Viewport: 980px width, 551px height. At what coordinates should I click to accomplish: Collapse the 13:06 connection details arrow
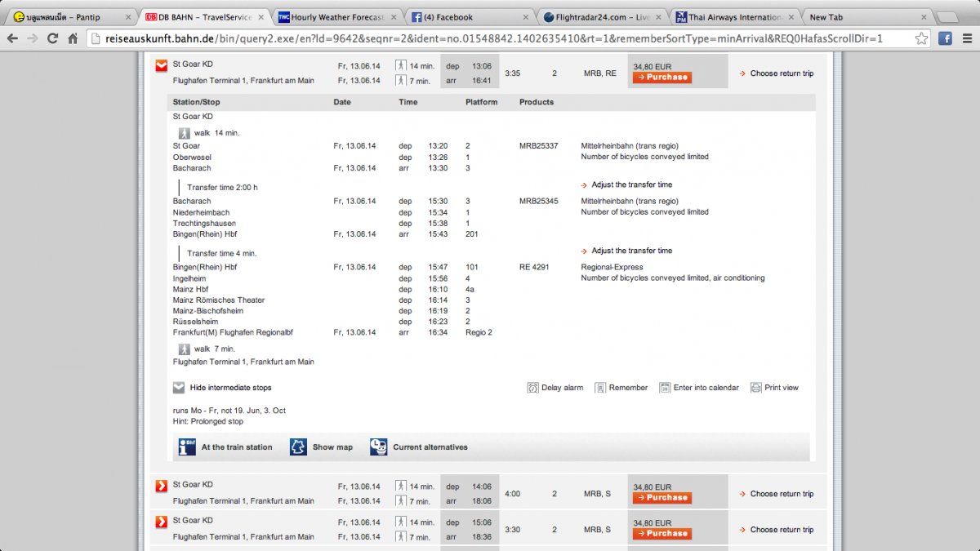[x=162, y=67]
